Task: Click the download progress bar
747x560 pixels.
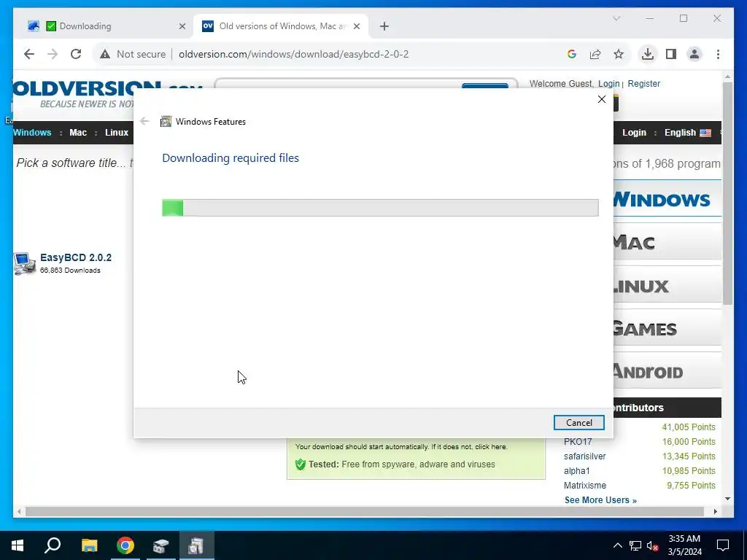Action: tap(380, 208)
